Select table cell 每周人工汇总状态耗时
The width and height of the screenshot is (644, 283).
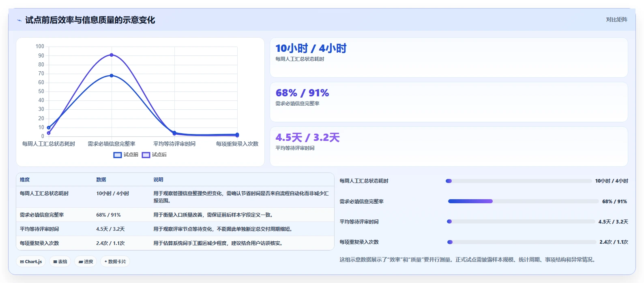pyautogui.click(x=44, y=194)
